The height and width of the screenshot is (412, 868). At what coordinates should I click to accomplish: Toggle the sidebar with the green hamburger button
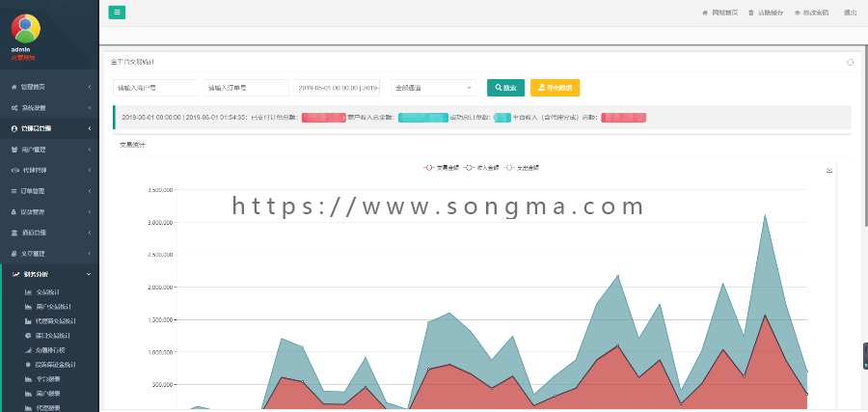coord(117,13)
